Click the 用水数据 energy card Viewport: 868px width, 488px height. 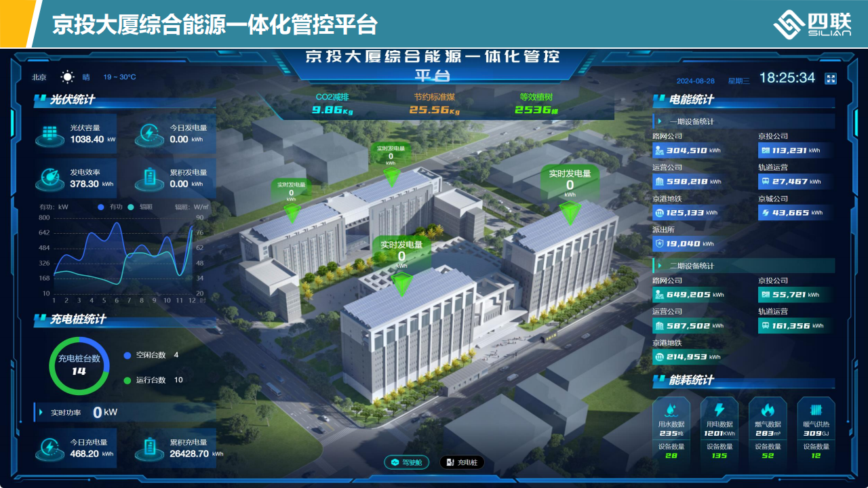click(671, 429)
